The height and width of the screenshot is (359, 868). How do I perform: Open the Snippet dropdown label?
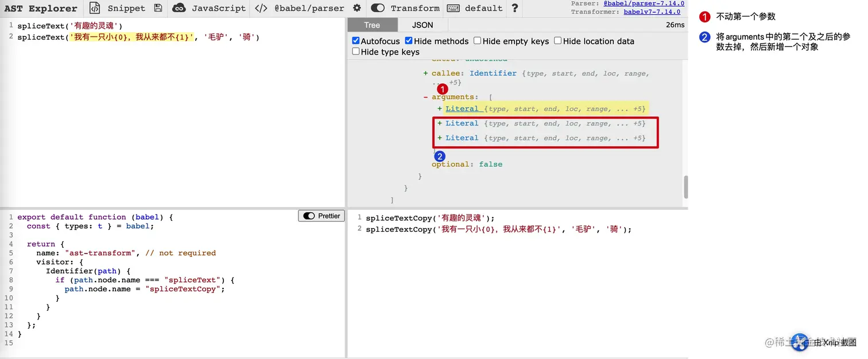[126, 8]
